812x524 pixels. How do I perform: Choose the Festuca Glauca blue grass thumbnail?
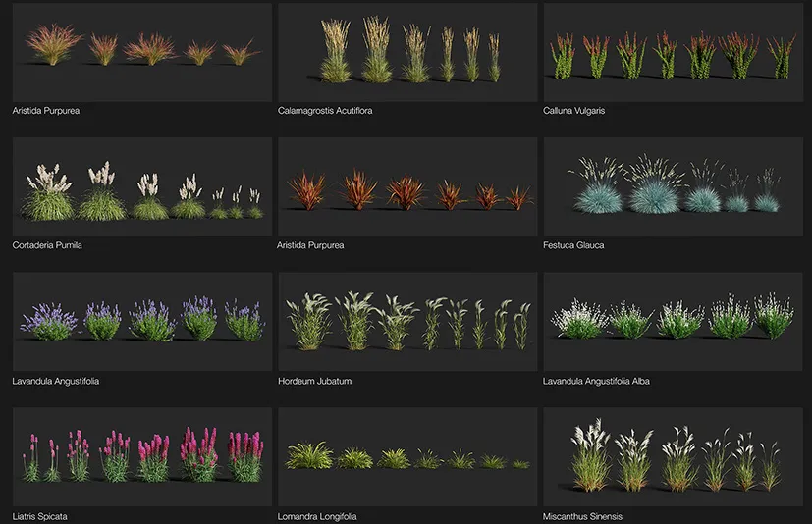click(x=674, y=186)
